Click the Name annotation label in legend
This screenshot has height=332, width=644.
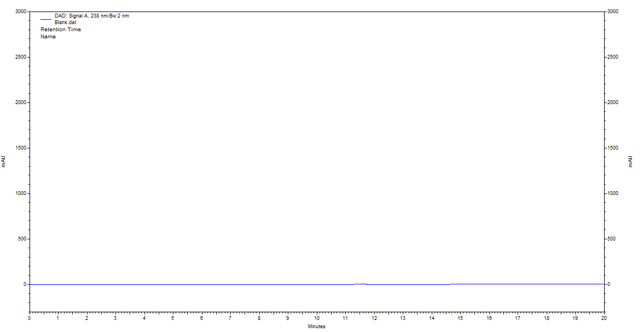point(48,37)
